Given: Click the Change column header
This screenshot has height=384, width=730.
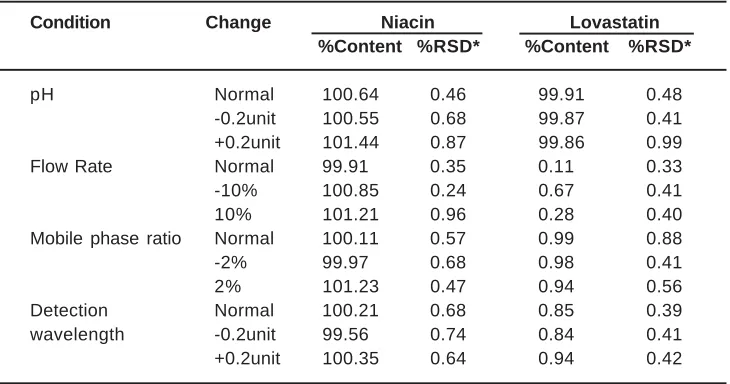Looking at the screenshot, I should [x=238, y=22].
